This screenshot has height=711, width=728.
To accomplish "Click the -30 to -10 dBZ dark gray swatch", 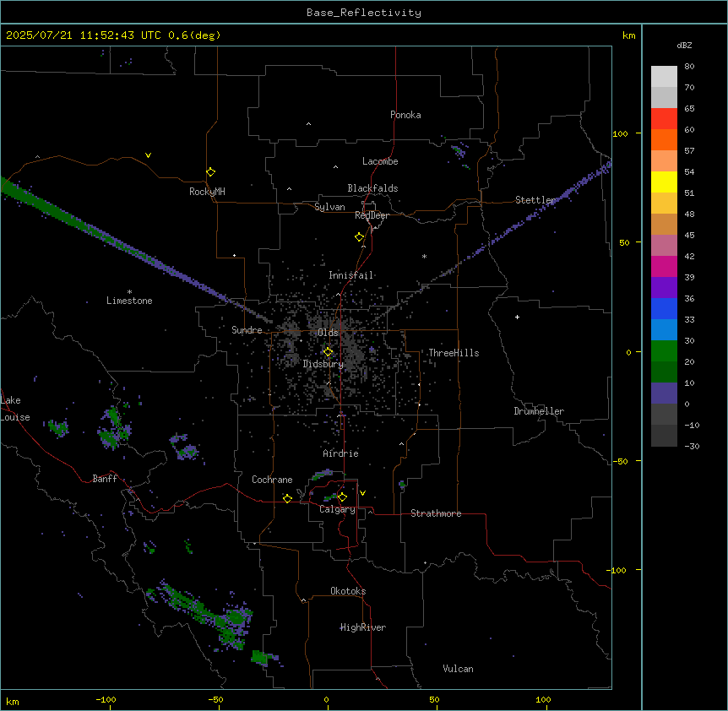I will 664,436.
